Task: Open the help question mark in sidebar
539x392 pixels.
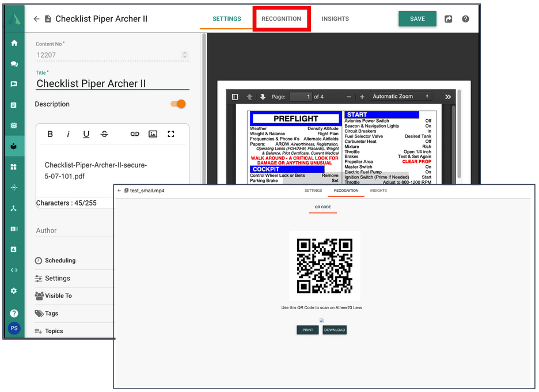Action: pos(14,313)
